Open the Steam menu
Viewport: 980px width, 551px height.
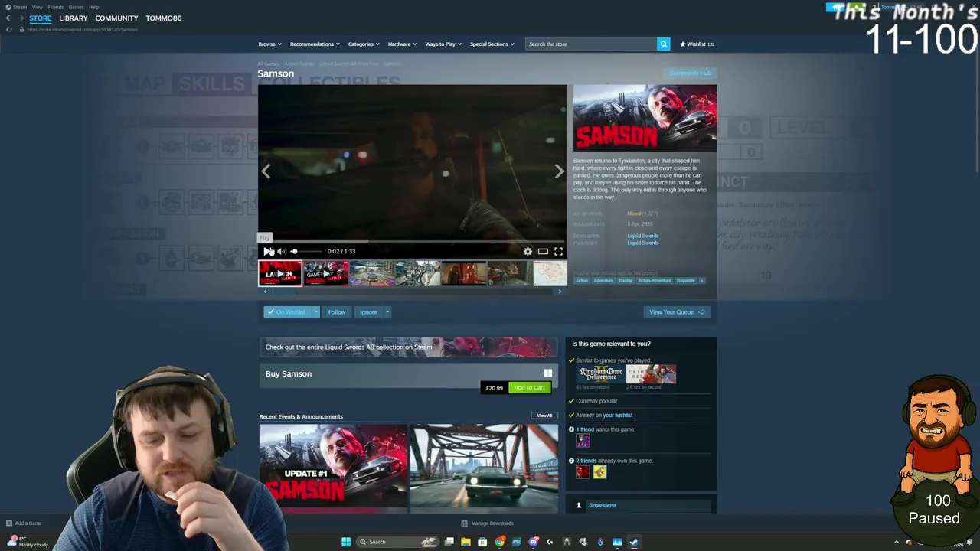(x=17, y=7)
